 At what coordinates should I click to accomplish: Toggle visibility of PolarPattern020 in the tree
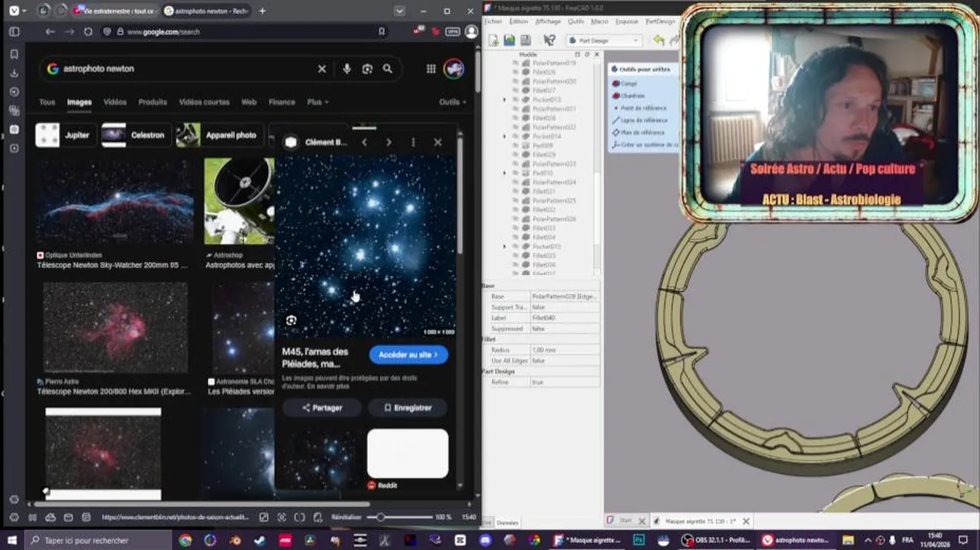coord(515,81)
